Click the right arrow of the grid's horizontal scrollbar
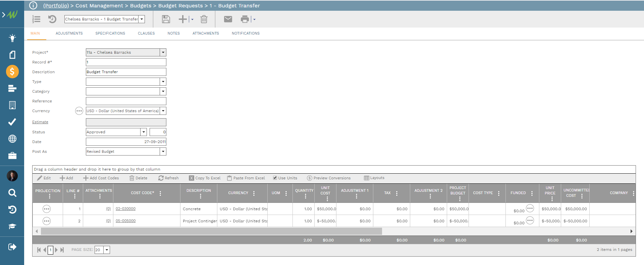This screenshot has width=644, height=265. click(632, 231)
